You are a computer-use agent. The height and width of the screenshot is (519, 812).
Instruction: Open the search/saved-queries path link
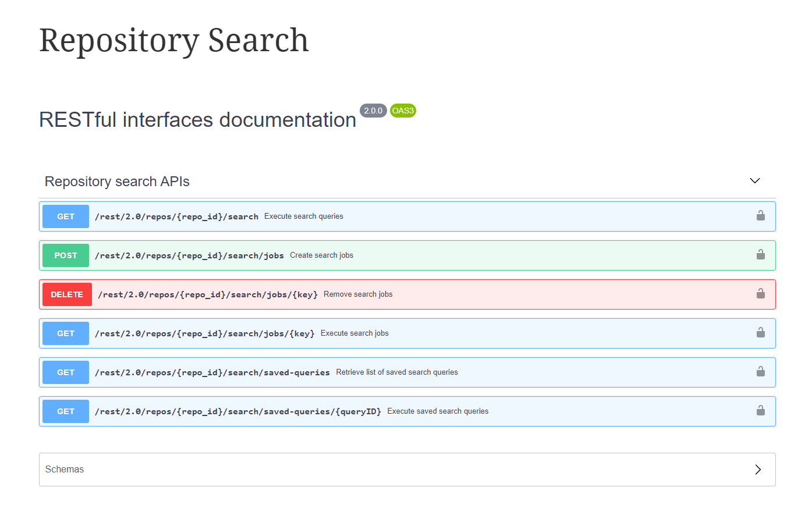coord(212,372)
